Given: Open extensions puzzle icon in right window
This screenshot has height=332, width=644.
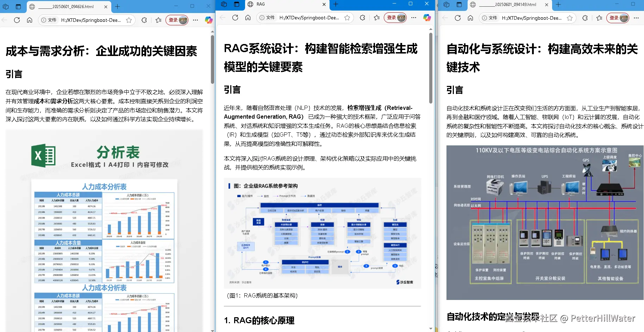Looking at the screenshot, I should (585, 18).
